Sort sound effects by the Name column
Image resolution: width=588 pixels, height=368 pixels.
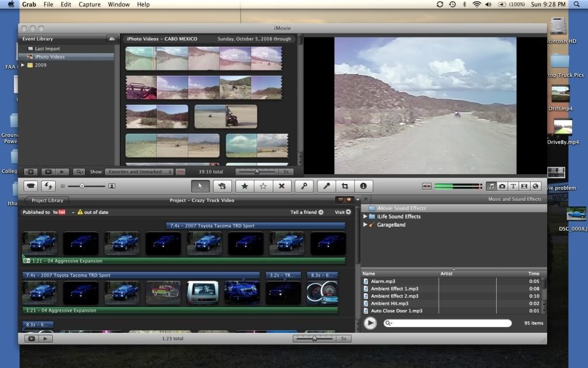tap(400, 274)
